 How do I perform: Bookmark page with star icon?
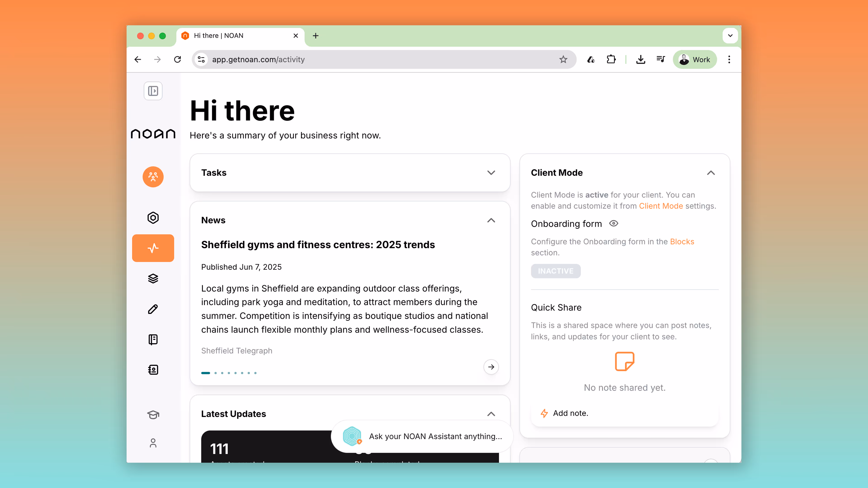click(x=563, y=60)
